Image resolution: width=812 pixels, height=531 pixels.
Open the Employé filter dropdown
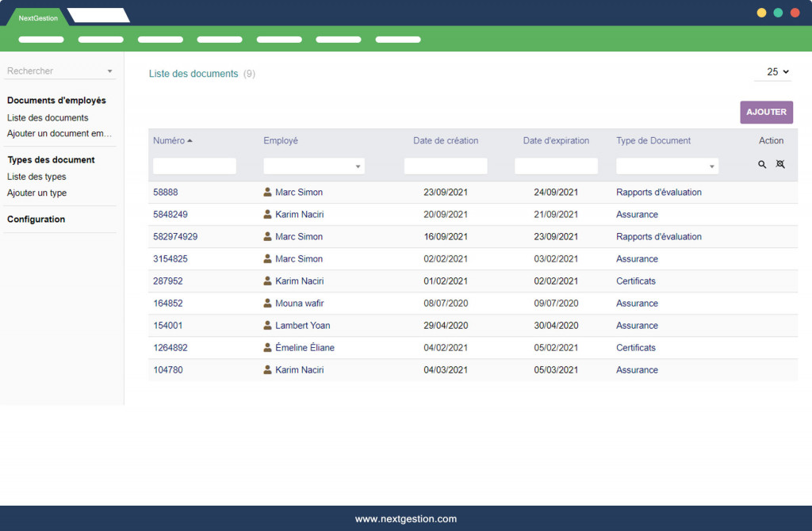(314, 166)
